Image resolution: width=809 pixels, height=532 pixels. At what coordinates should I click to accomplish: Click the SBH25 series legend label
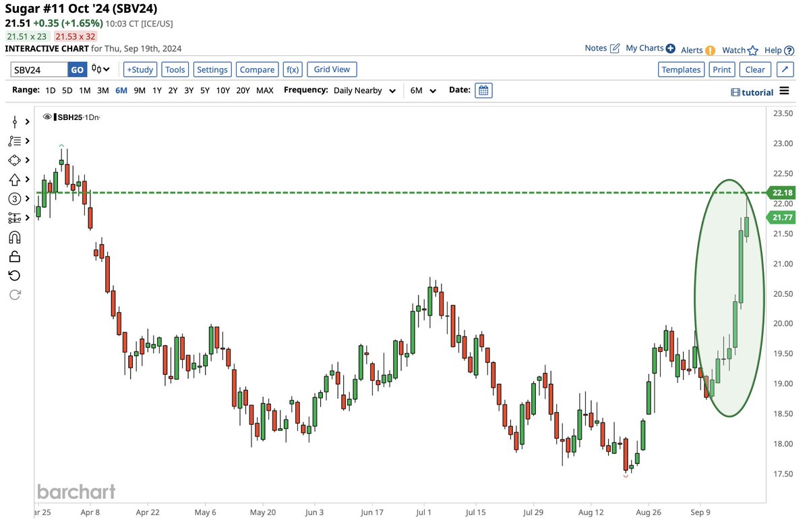[x=69, y=117]
